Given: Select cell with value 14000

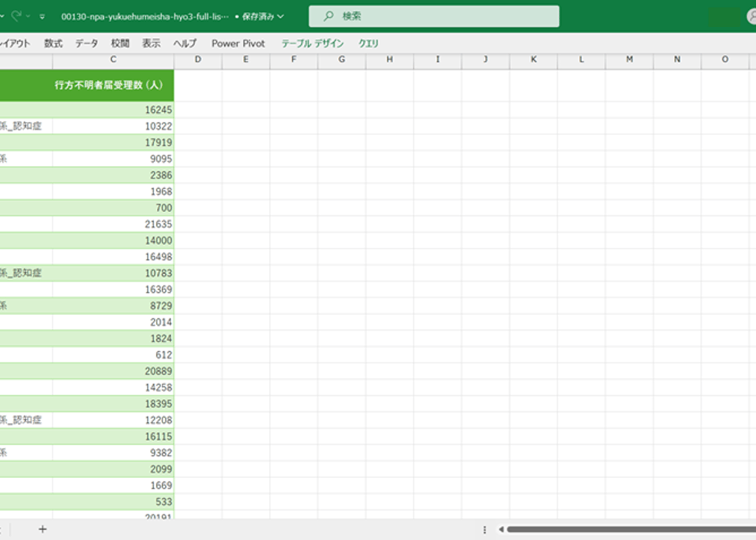Looking at the screenshot, I should [x=113, y=241].
